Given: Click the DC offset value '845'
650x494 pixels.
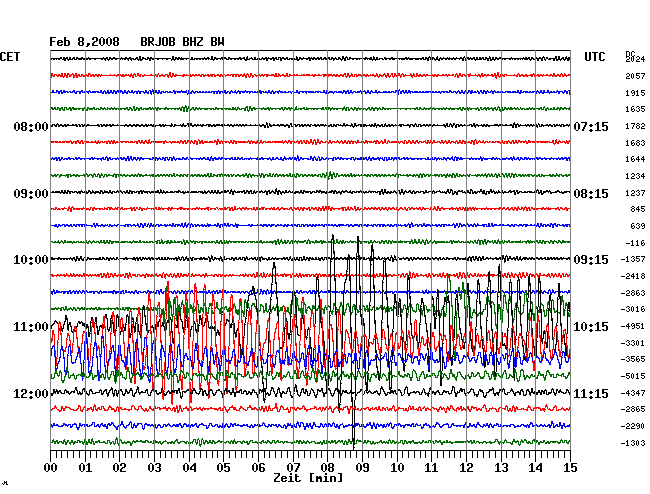Looking at the screenshot, I should (638, 209).
